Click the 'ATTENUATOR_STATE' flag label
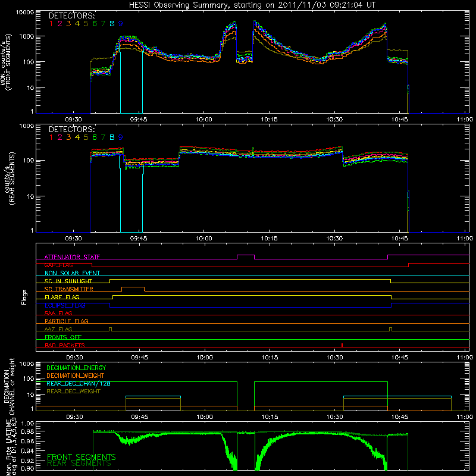 tap(72, 257)
